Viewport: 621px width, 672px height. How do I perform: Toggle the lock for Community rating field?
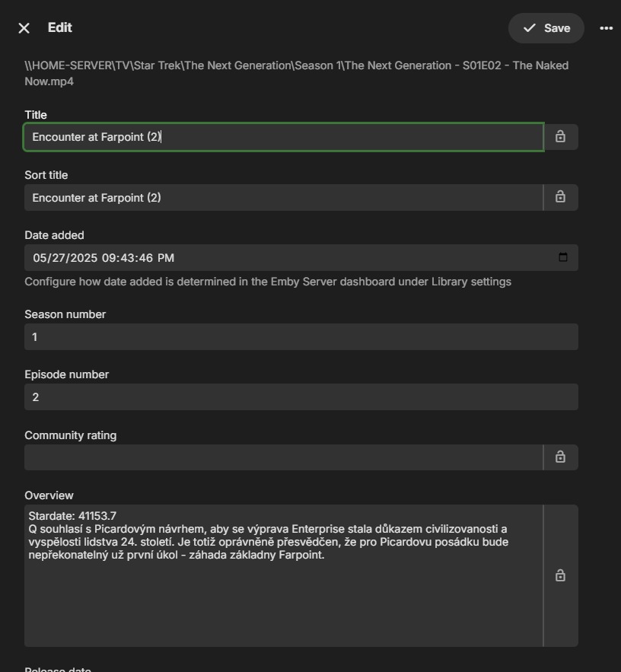pyautogui.click(x=560, y=457)
